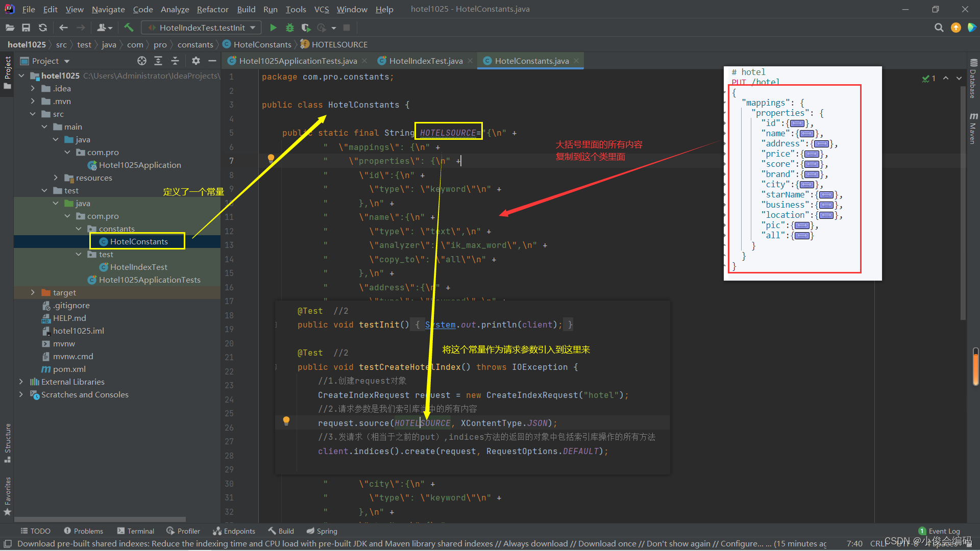This screenshot has width=980, height=551.
Task: Build the project with the hammer icon
Action: [x=129, y=28]
